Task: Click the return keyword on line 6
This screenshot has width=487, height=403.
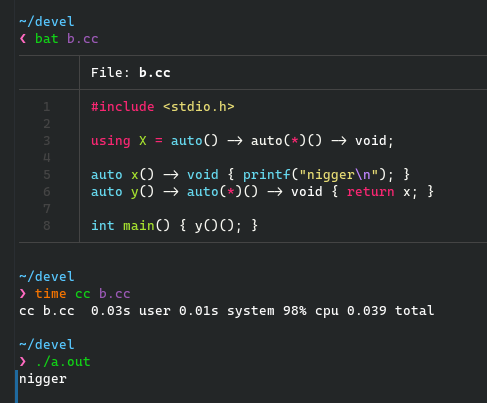Action: 371,192
